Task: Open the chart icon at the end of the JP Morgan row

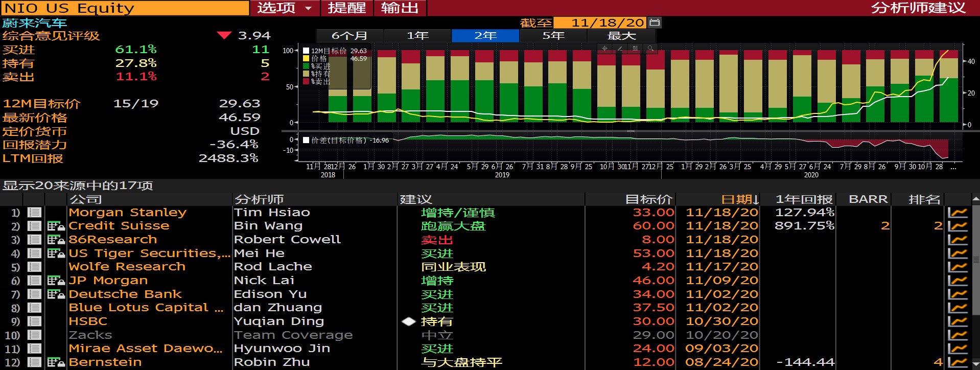Action: point(958,280)
